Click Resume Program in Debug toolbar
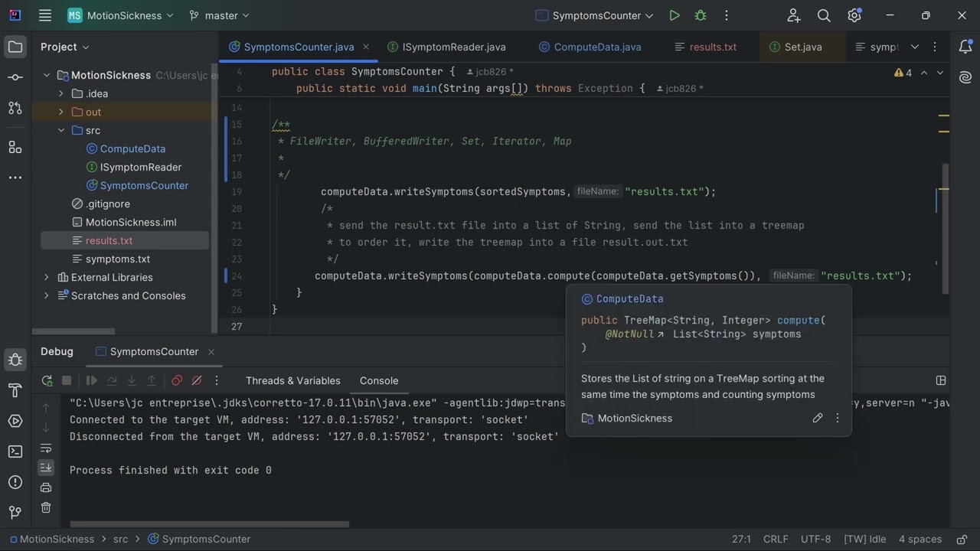Viewport: 980px width, 551px height. [x=91, y=380]
